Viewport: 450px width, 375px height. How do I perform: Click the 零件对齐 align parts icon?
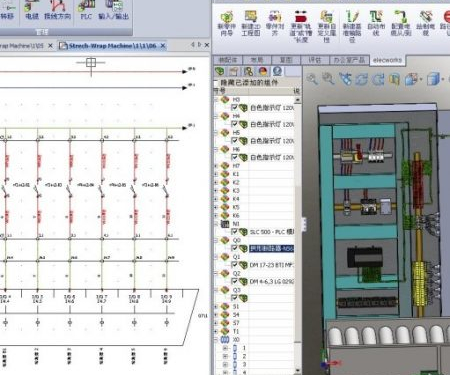(275, 23)
